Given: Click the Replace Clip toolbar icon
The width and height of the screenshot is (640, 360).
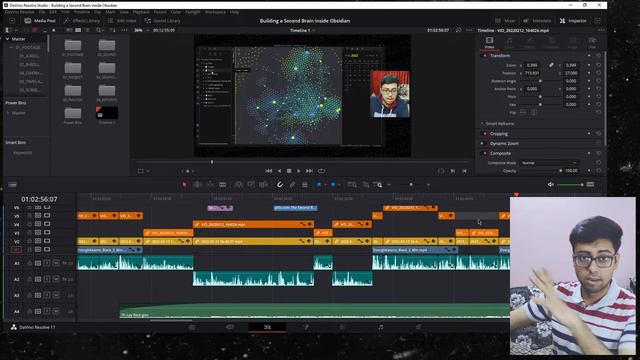Looking at the screenshot, I should (x=264, y=184).
